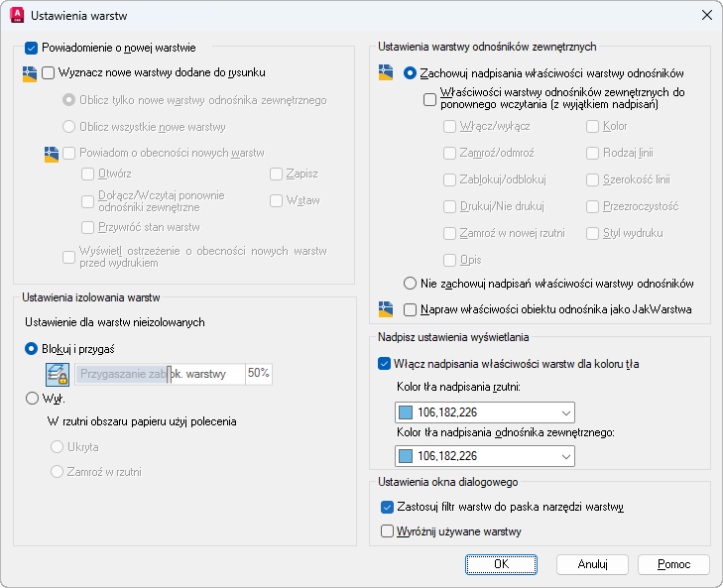The image size is (723, 588).
Task: Click blue swatch in Kolor tła nadpisania rzutni
Action: pos(406,412)
